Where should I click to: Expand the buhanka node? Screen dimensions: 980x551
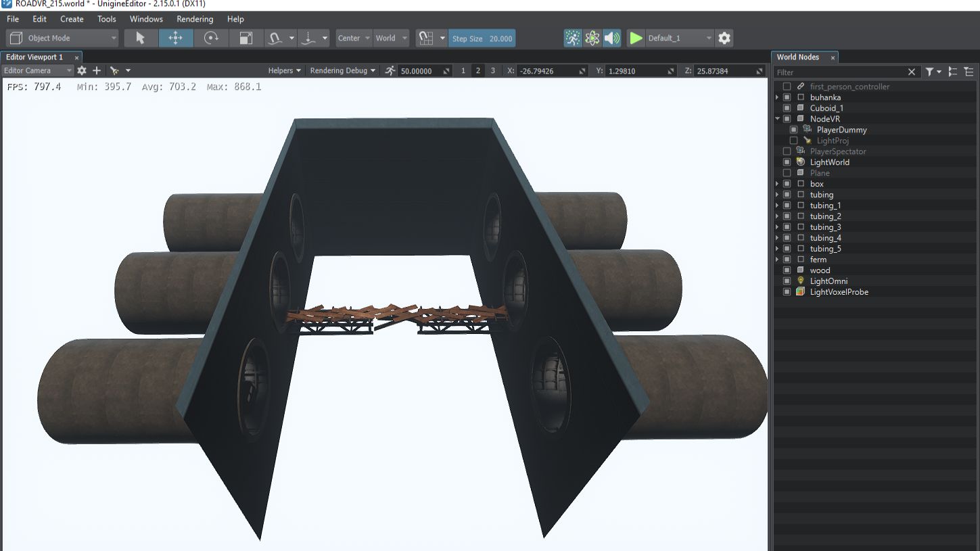(x=778, y=97)
